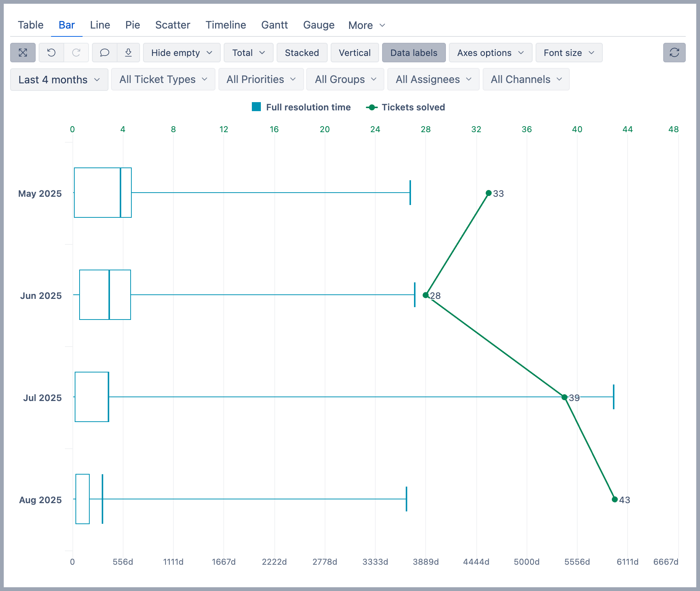Click the refresh data icon
Image resolution: width=700 pixels, height=591 pixels.
[674, 53]
